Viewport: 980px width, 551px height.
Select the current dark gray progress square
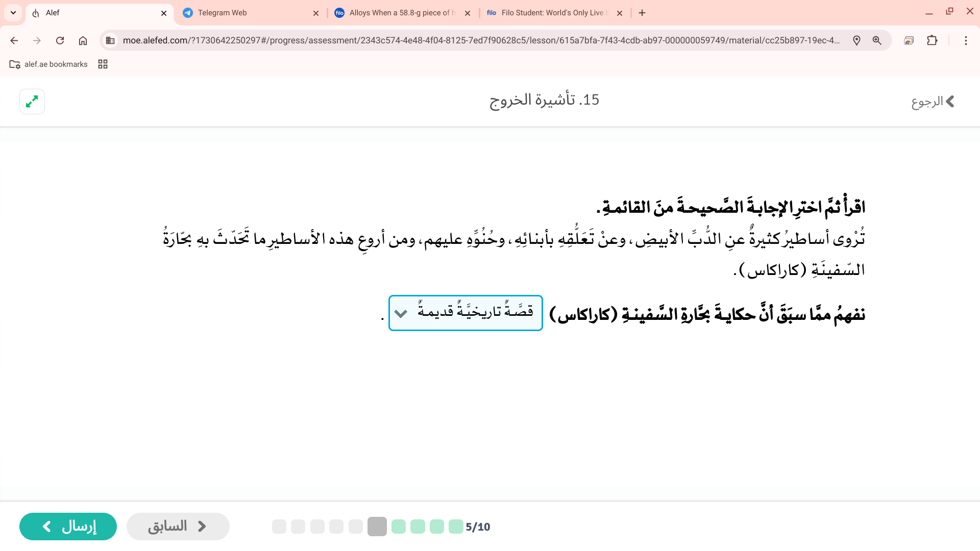[377, 527]
